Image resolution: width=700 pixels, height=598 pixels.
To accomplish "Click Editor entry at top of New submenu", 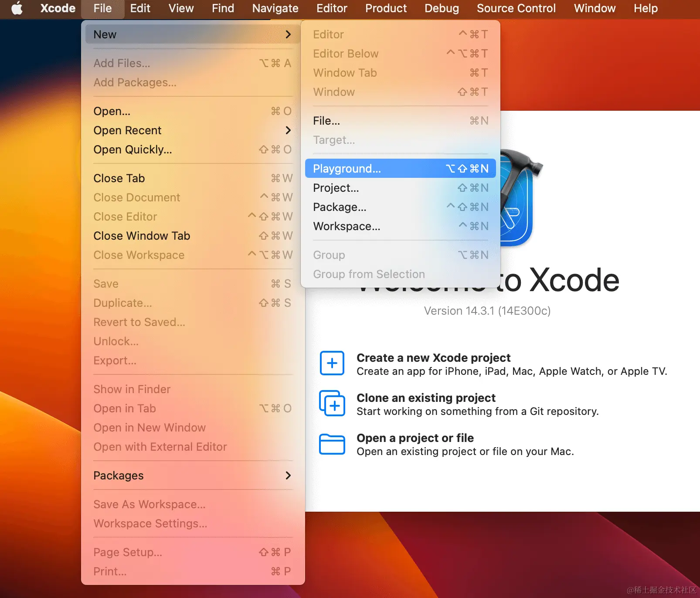I will tap(401, 34).
